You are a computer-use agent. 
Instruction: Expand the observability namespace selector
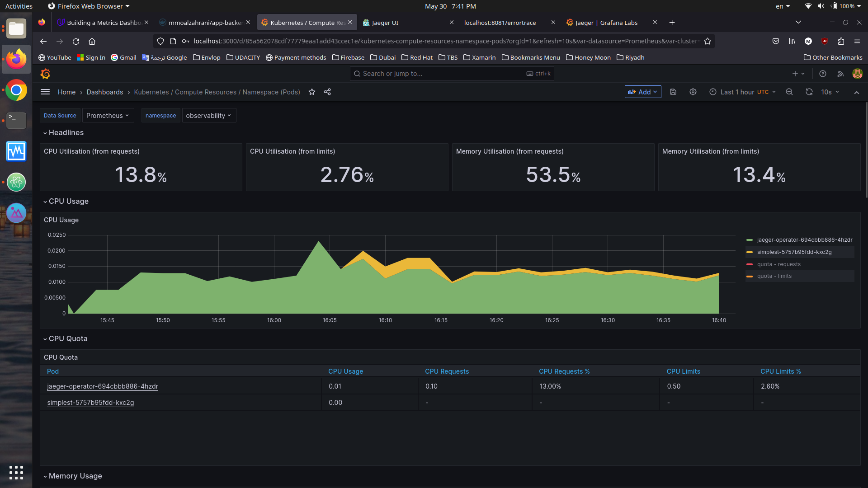coord(209,115)
